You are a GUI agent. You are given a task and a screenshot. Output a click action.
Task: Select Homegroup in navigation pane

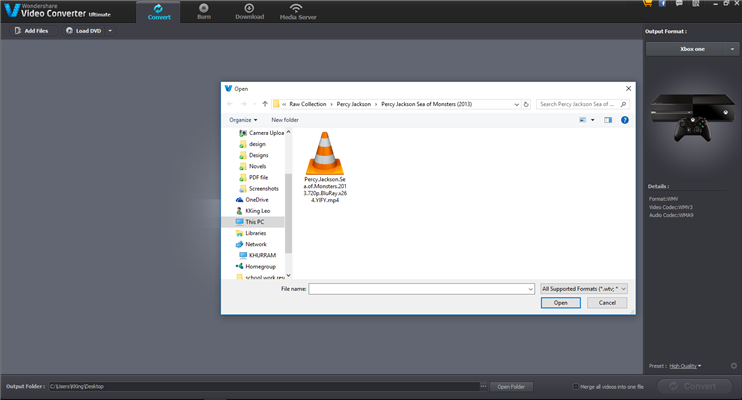click(256, 267)
